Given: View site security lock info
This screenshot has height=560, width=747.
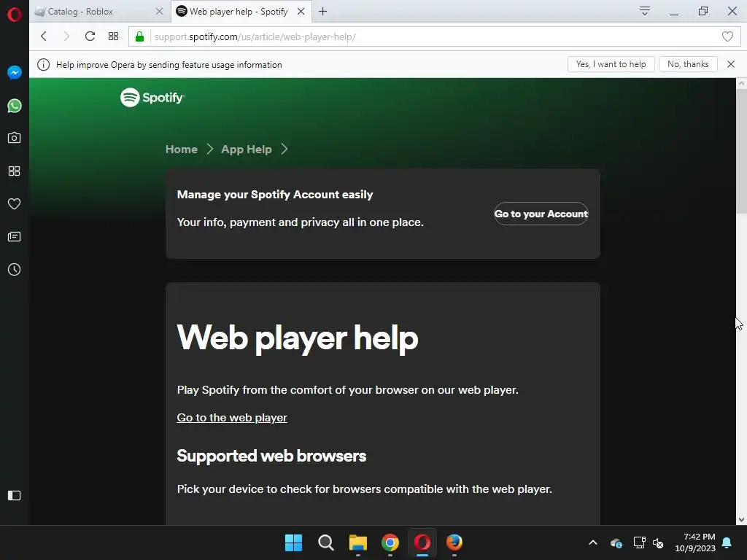Looking at the screenshot, I should pyautogui.click(x=139, y=36).
